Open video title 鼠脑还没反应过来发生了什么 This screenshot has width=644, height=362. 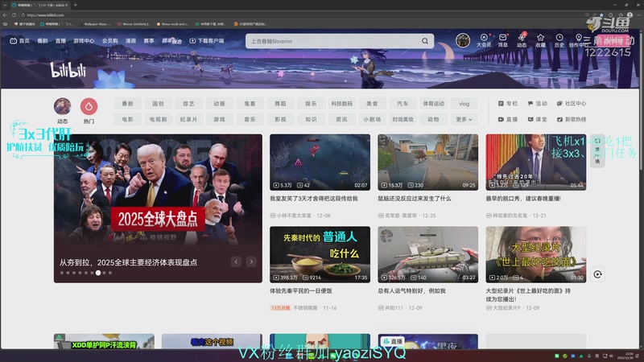pos(415,198)
